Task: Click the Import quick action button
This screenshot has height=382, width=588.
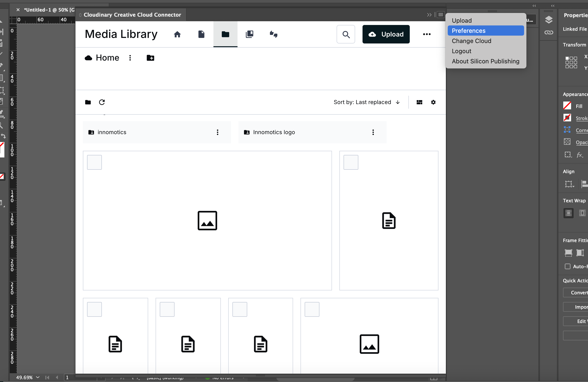Action: pyautogui.click(x=576, y=307)
